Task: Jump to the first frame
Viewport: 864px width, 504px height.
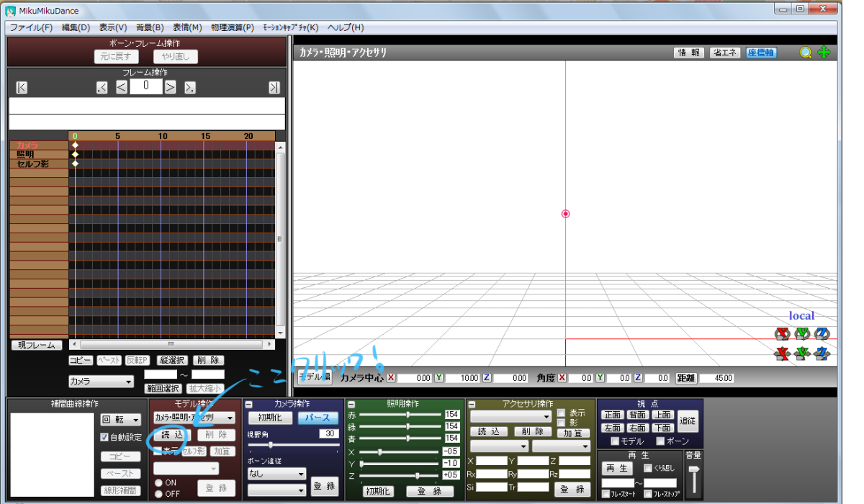Action: click(22, 87)
